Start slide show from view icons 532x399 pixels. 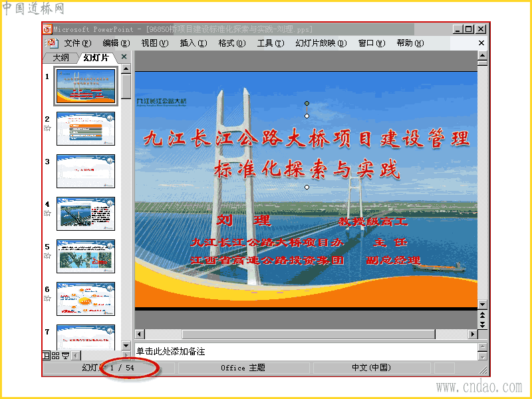click(x=65, y=356)
